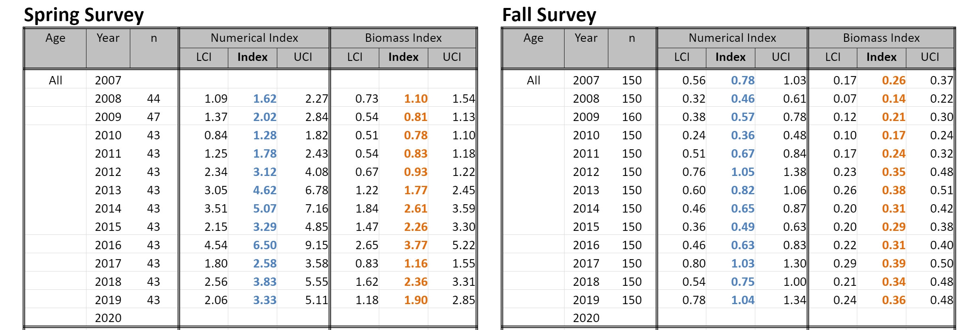Click Spring 2016 numerical index value 6.50
The height and width of the screenshot is (330, 980).
pyautogui.click(x=265, y=245)
